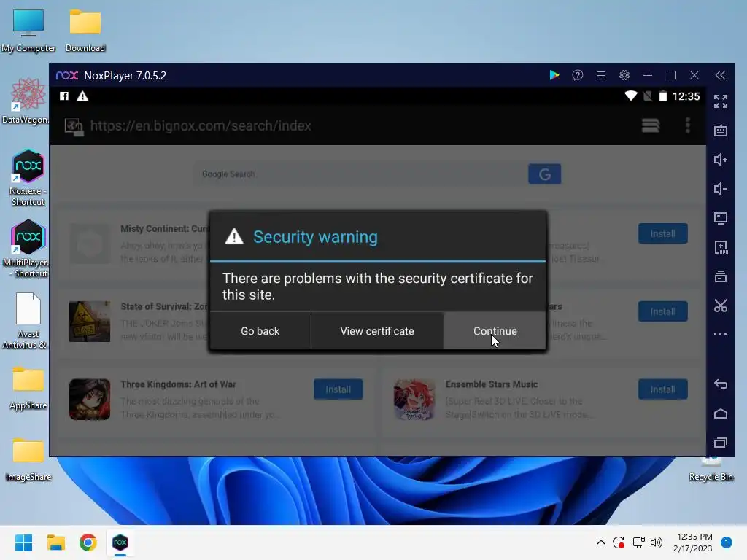Click volume down icon in sidebar
The width and height of the screenshot is (747, 560).
pyautogui.click(x=720, y=189)
